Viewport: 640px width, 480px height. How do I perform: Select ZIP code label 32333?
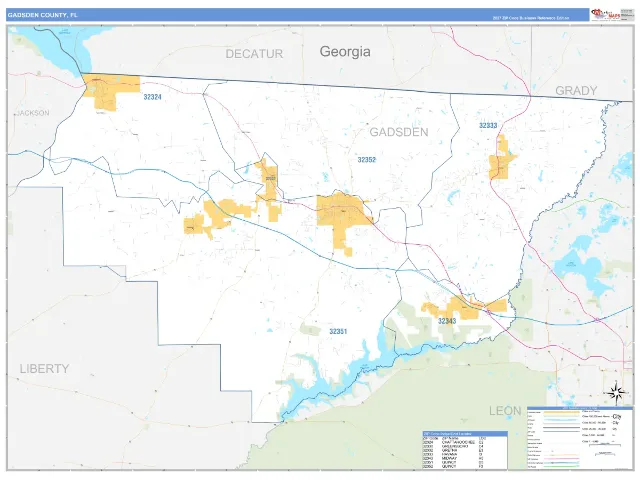click(x=488, y=126)
